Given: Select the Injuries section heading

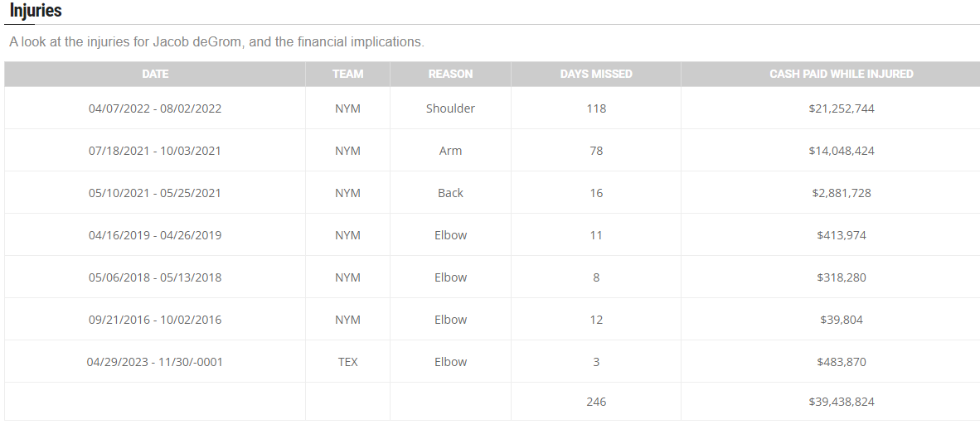Looking at the screenshot, I should pos(36,11).
